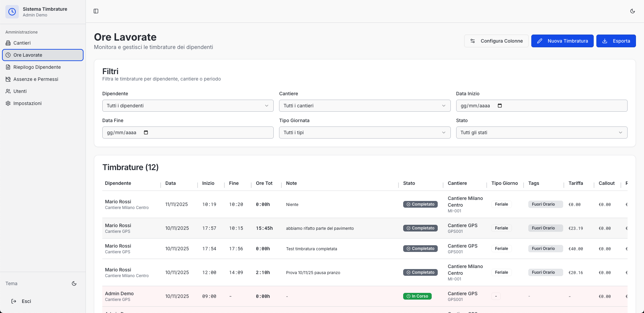
Task: Toggle dark mode in the top right corner
Action: click(633, 11)
